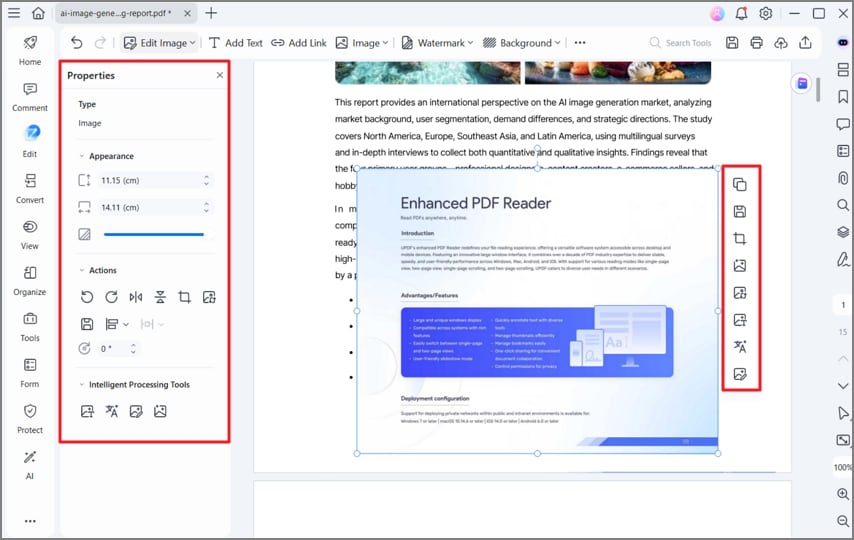The height and width of the screenshot is (540, 854).
Task: Open signature pen icon in right sidebar
Action: point(843,259)
